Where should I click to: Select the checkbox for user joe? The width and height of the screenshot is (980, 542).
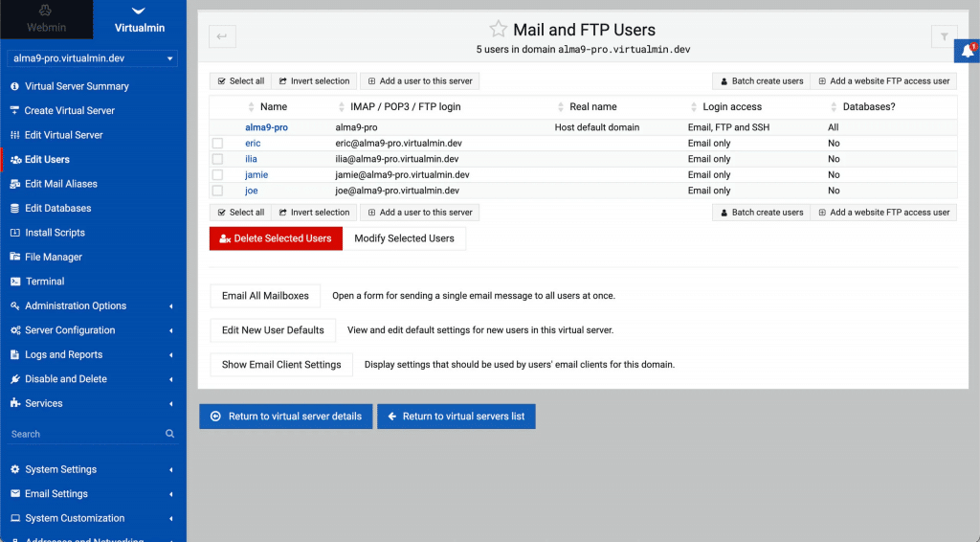[217, 191]
